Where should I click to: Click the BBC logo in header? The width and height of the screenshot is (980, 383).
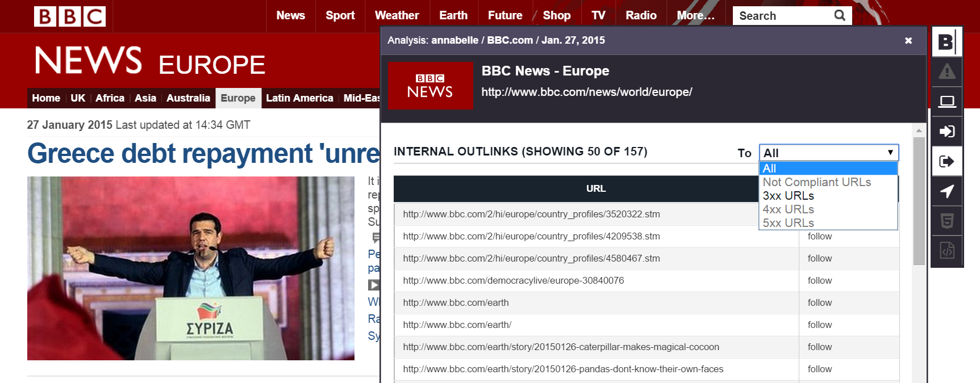coord(70,16)
